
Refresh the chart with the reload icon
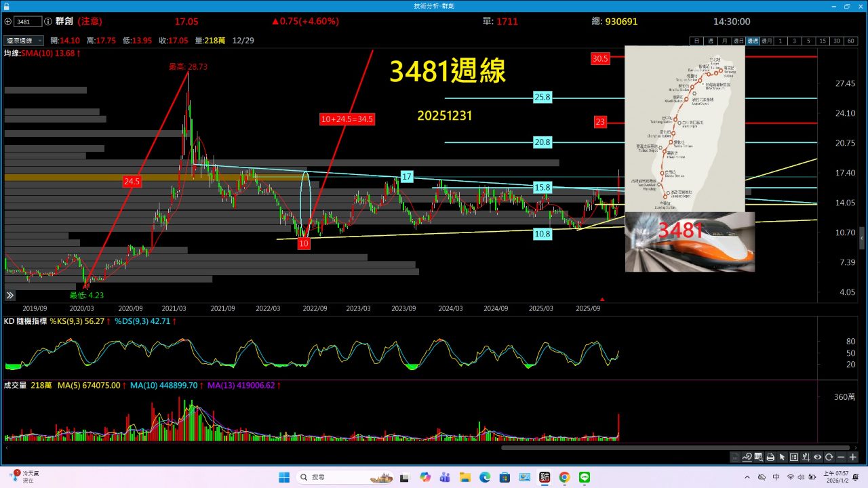click(829, 457)
